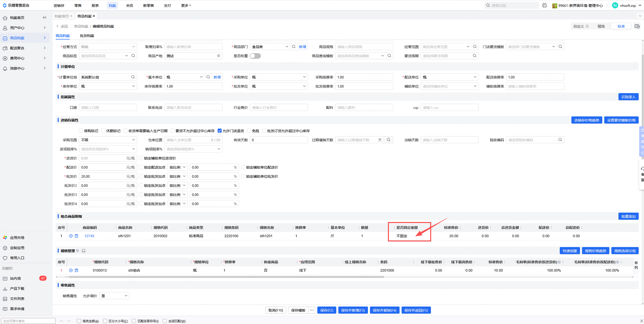
Task: Click add-row plus icon in 规格管理 row
Action: tap(71, 270)
